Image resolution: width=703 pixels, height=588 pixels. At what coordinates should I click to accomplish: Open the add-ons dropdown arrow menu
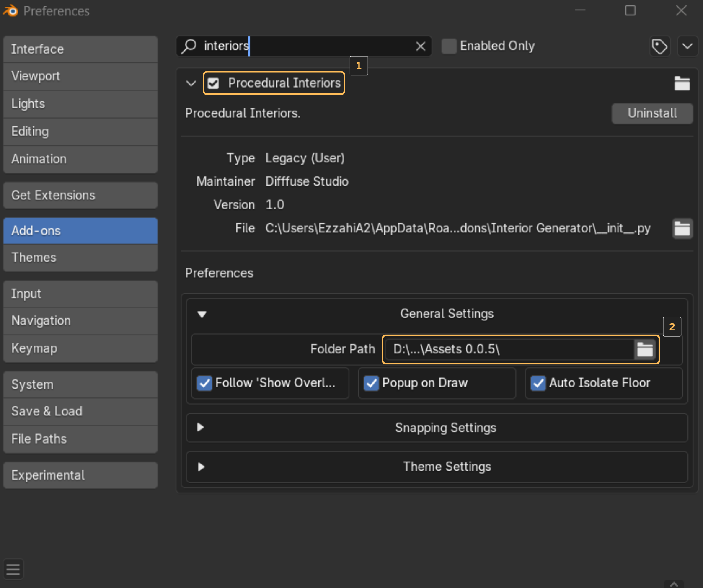[x=687, y=46]
